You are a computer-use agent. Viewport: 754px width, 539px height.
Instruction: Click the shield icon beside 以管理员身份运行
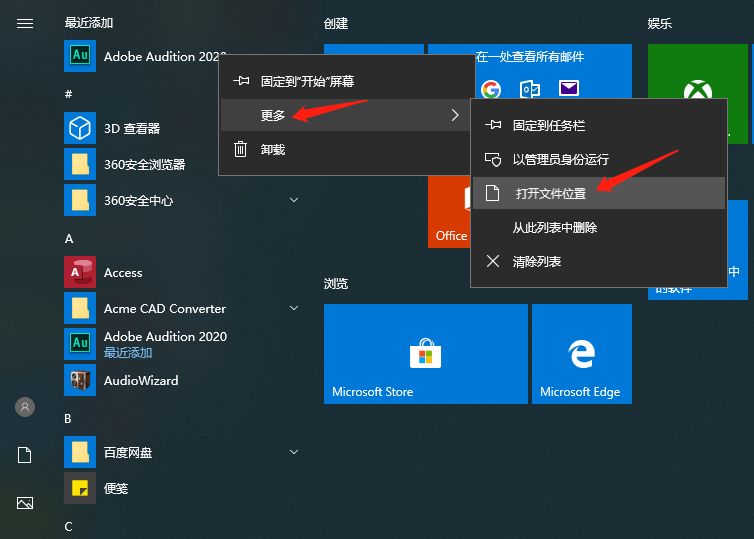[493, 159]
